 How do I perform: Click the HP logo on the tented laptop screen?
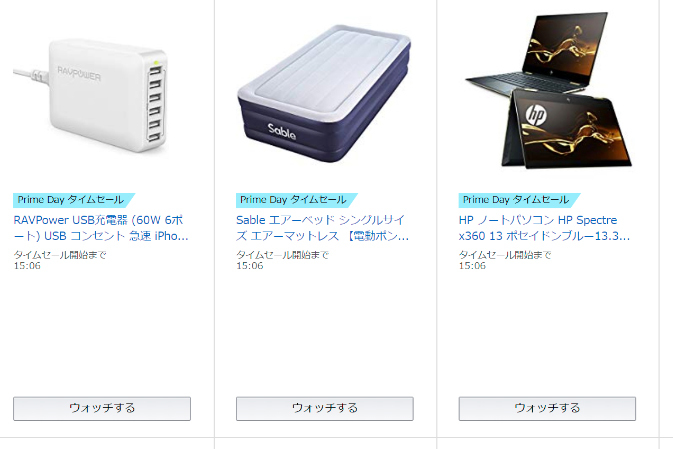click(536, 115)
